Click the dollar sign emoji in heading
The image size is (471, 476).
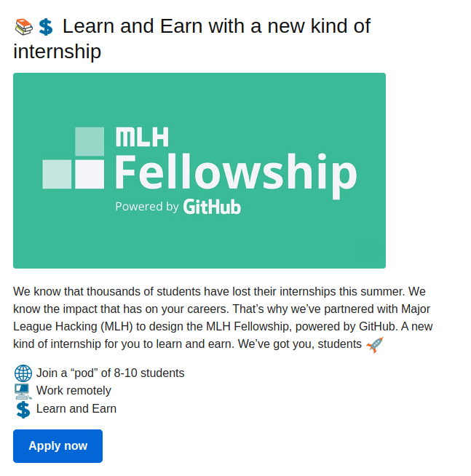click(x=46, y=27)
